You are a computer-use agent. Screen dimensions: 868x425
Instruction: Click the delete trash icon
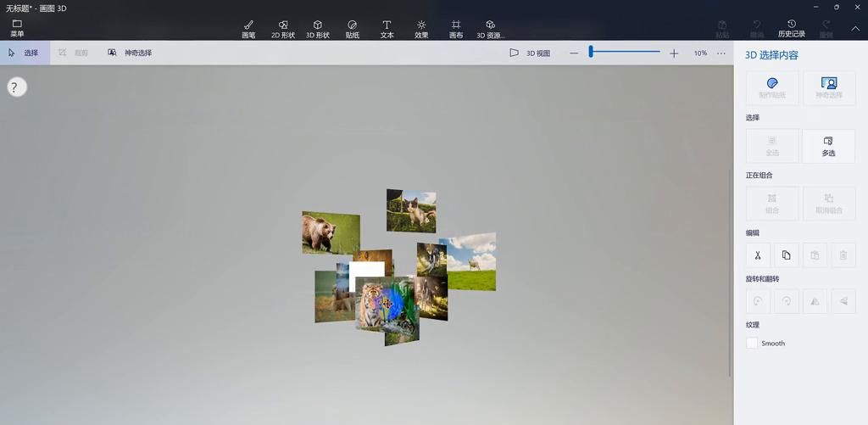[843, 255]
